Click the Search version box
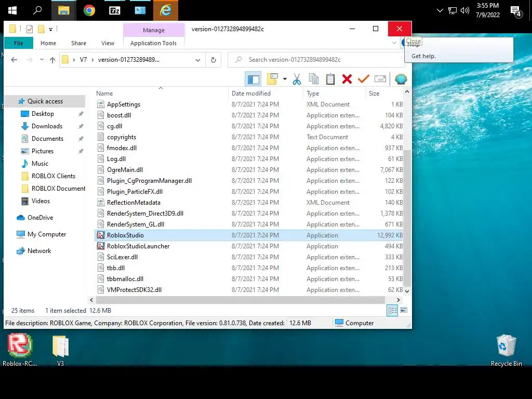 (x=316, y=60)
